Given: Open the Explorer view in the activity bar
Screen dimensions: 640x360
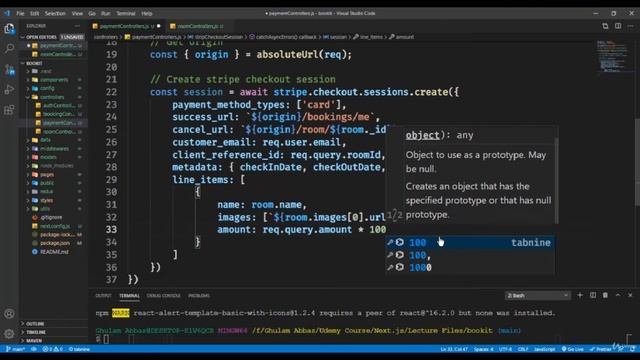Looking at the screenshot, I should (9, 29).
